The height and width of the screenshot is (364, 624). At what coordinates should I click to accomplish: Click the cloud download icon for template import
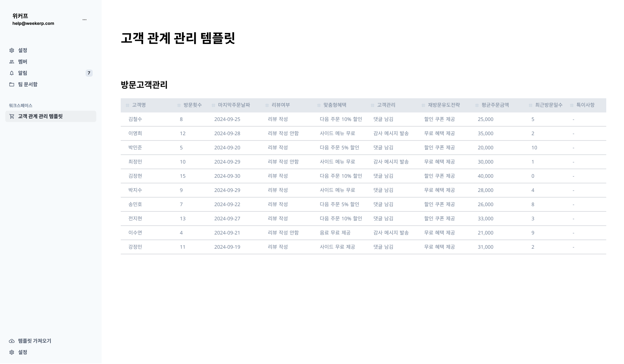click(x=12, y=341)
